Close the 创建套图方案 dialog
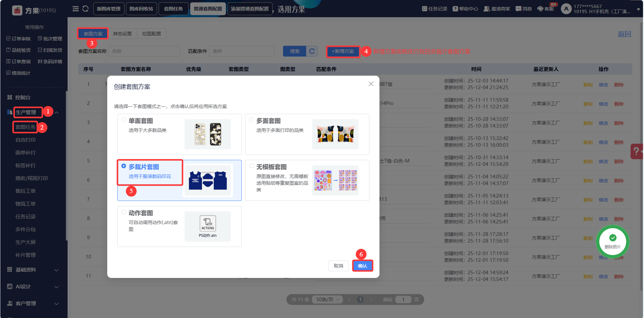The width and height of the screenshot is (644, 318). [x=371, y=84]
